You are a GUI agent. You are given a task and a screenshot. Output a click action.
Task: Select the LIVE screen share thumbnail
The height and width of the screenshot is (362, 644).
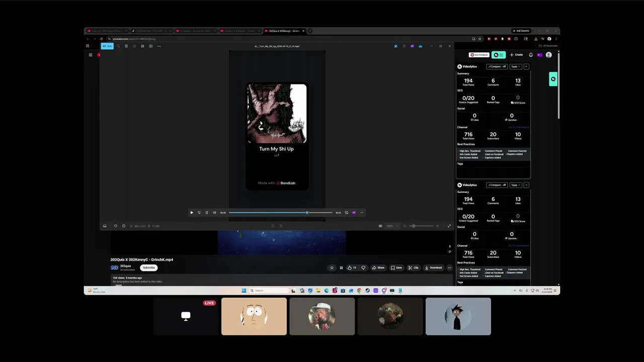[x=186, y=316]
